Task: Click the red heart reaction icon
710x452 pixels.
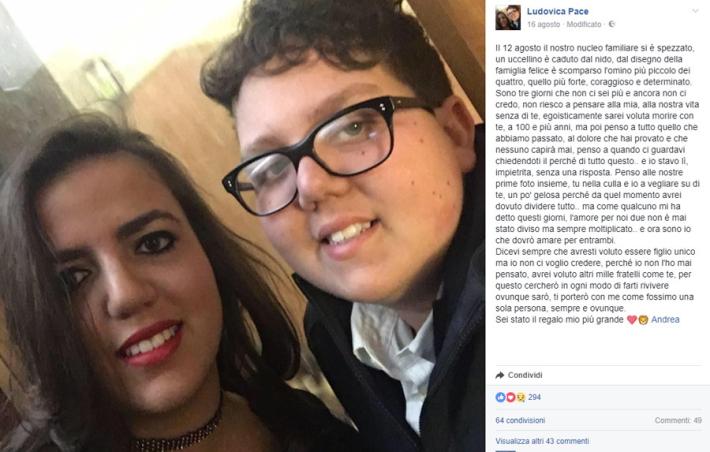Action: click(x=510, y=397)
